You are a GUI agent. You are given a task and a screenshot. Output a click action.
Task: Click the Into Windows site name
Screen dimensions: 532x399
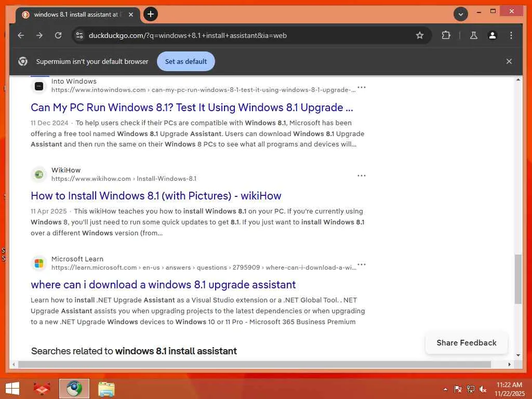coord(74,82)
